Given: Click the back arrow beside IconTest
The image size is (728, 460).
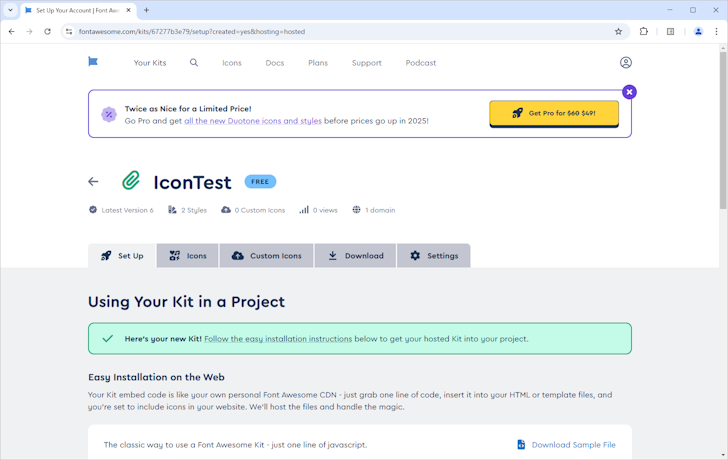Looking at the screenshot, I should point(93,182).
